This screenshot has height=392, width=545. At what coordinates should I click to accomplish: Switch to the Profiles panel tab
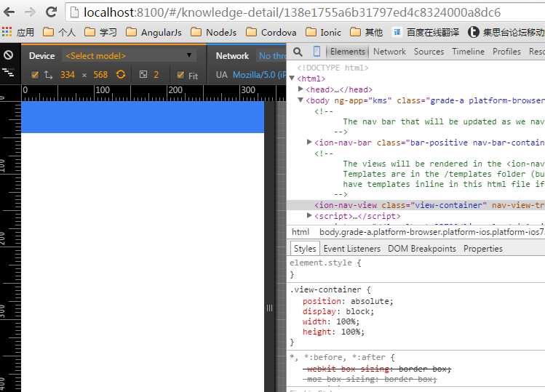pyautogui.click(x=506, y=52)
